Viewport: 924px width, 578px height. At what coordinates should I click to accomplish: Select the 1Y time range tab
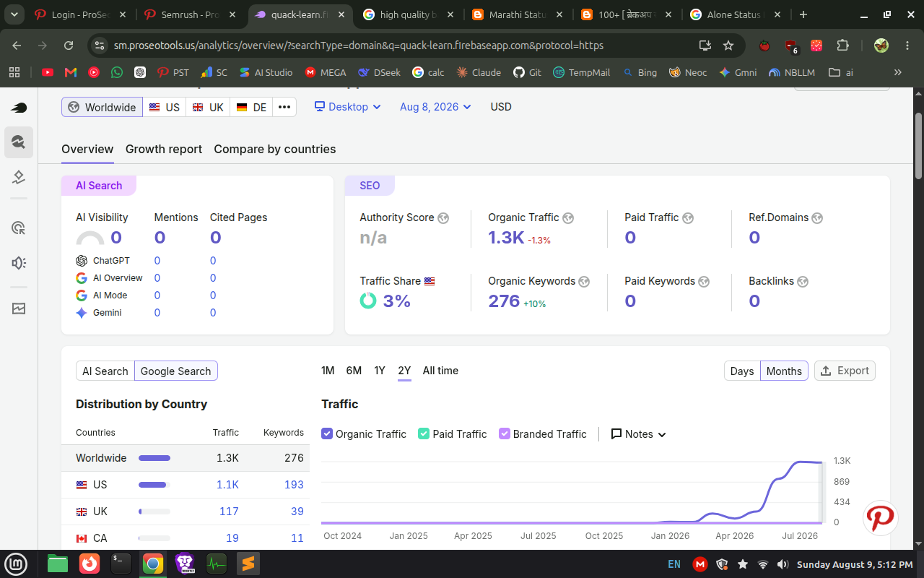click(380, 371)
